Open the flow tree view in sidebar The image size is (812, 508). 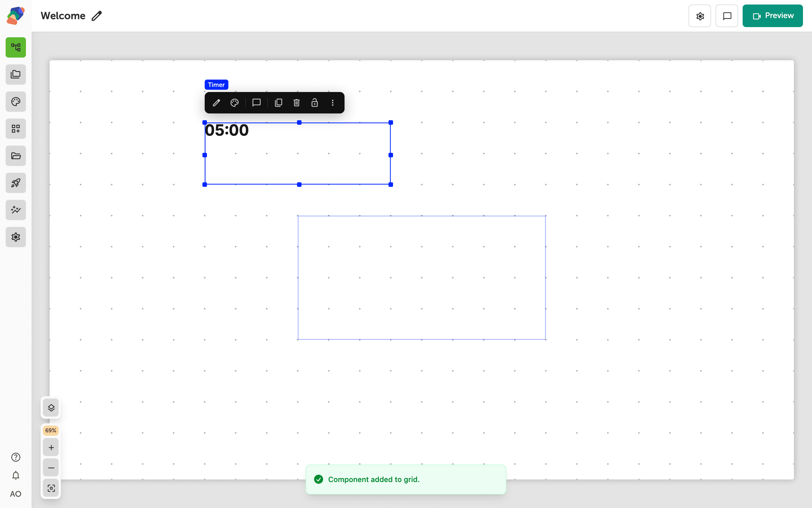(16, 47)
